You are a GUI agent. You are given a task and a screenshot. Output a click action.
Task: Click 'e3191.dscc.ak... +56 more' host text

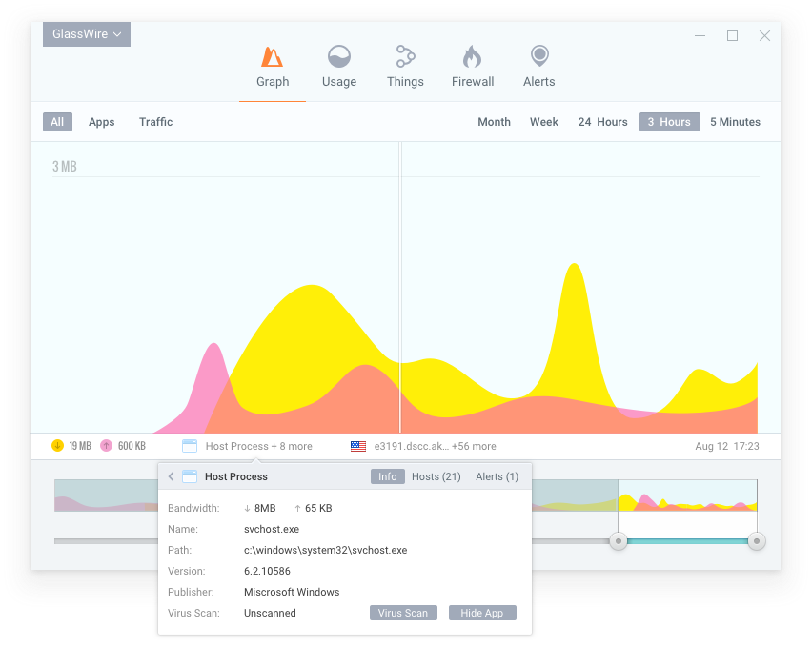(435, 446)
